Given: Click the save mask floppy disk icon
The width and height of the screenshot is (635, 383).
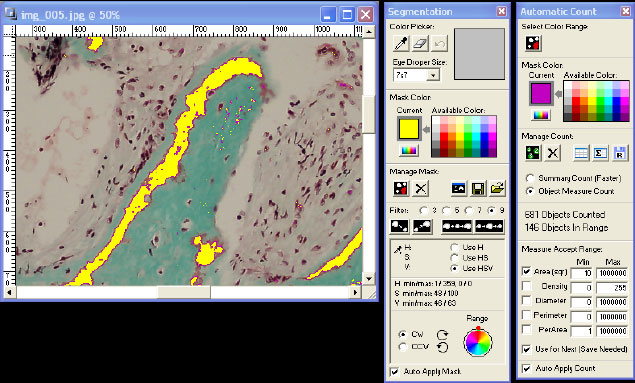Looking at the screenshot, I should 478,189.
